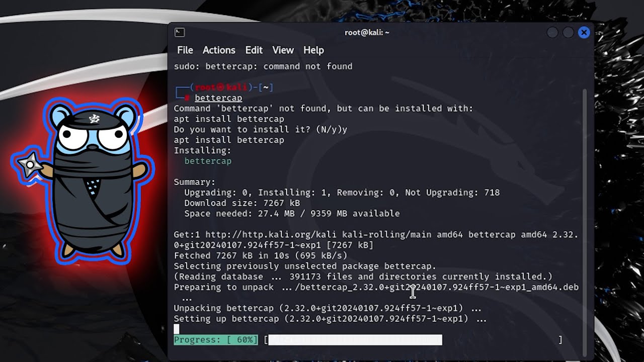The image size is (644, 362).
Task: Click the 'Summary:' heading line
Action: 195,182
